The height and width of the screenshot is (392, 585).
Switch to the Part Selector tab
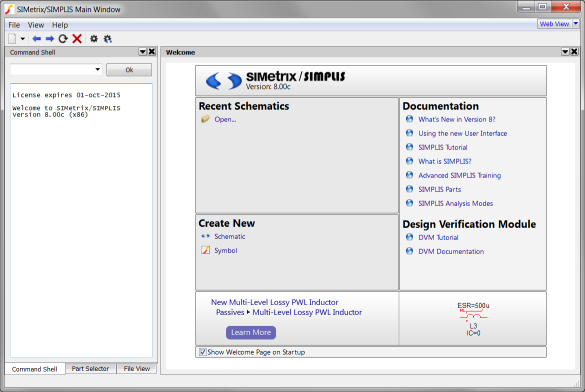click(90, 369)
